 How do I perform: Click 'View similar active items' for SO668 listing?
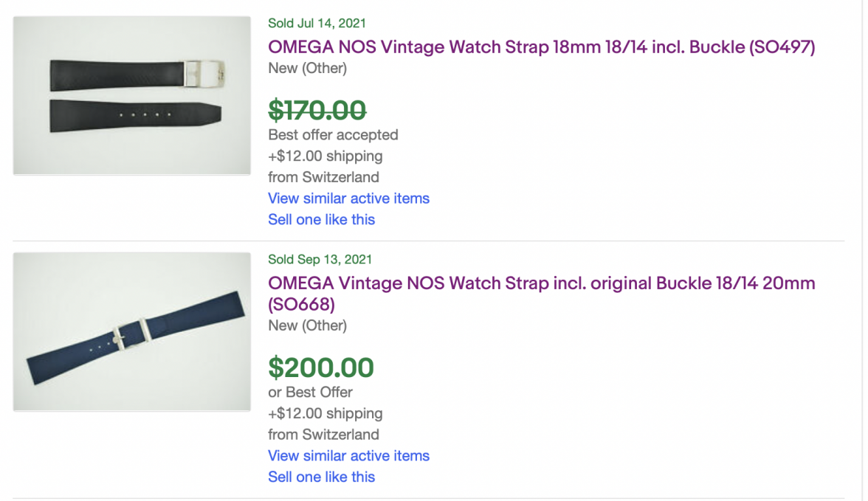pos(348,456)
